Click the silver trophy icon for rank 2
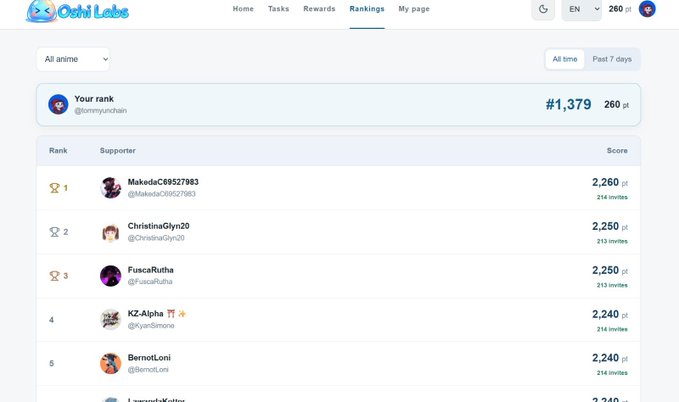This screenshot has height=402, width=679. (54, 232)
